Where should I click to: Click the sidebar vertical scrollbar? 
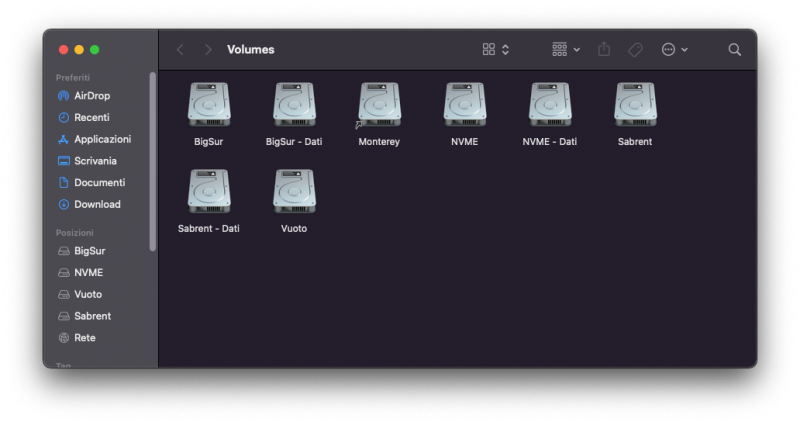coord(152,161)
